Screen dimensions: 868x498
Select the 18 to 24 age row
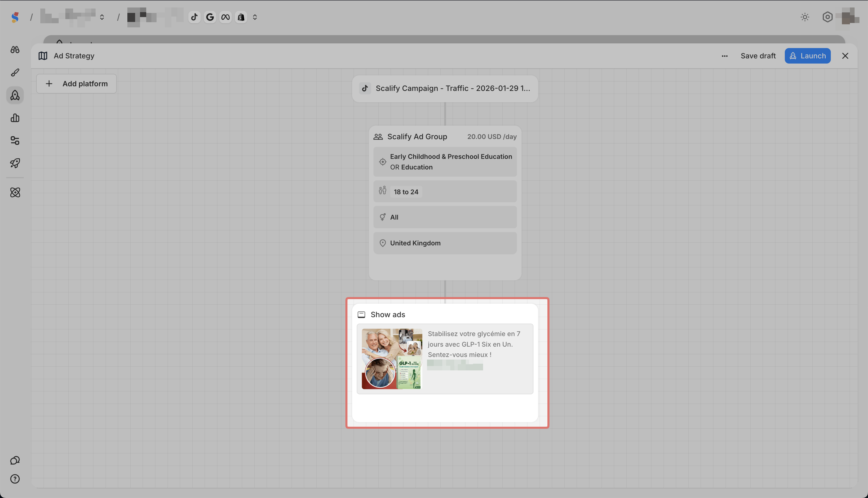[445, 192]
